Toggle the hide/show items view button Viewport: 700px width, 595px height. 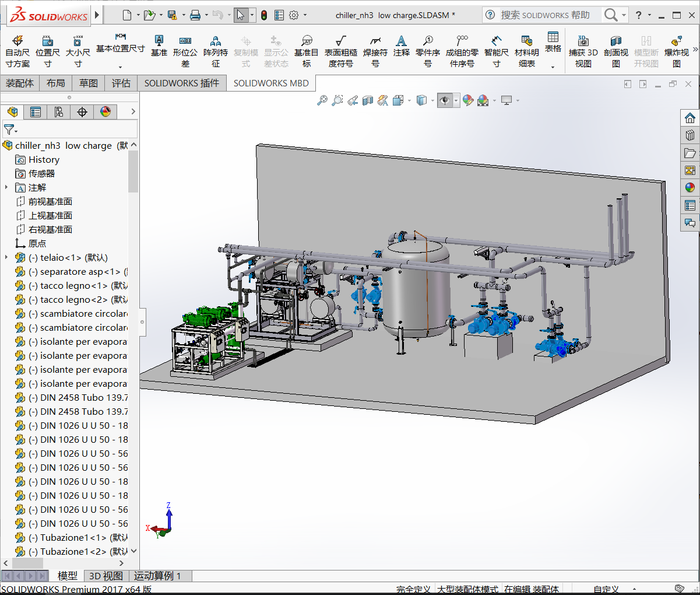click(445, 101)
